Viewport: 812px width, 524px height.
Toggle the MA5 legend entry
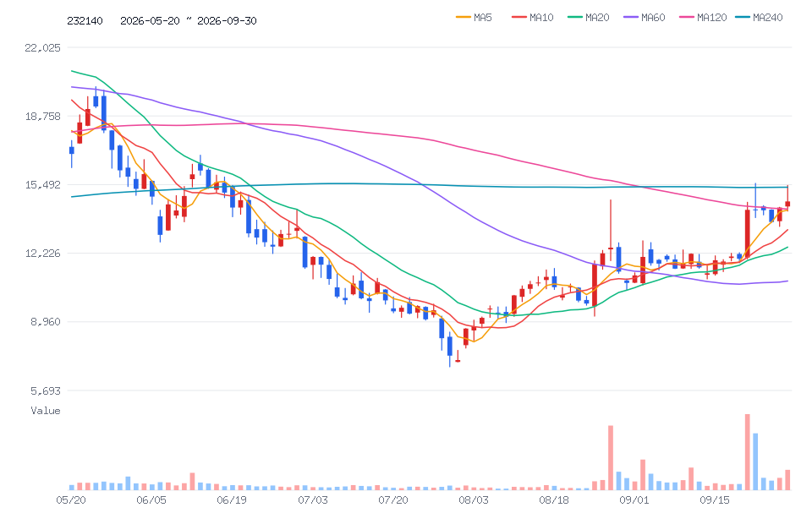(x=474, y=18)
